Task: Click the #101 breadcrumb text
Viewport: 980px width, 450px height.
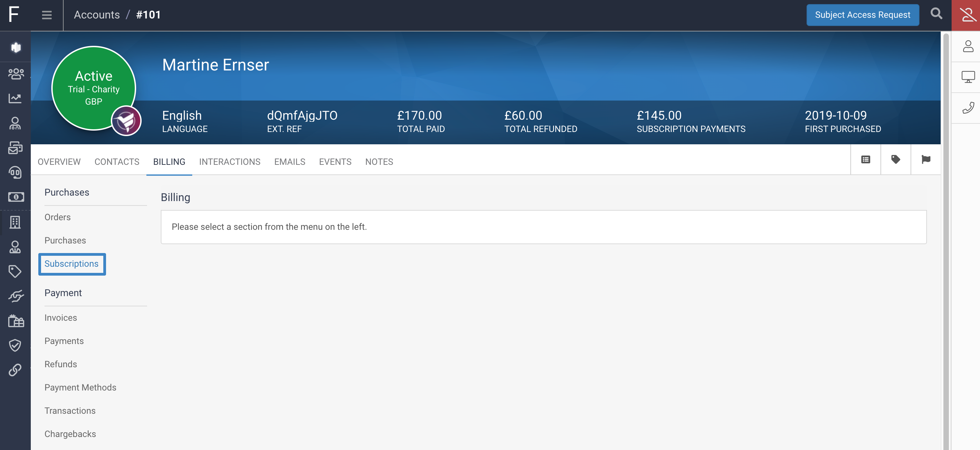Action: pos(148,15)
